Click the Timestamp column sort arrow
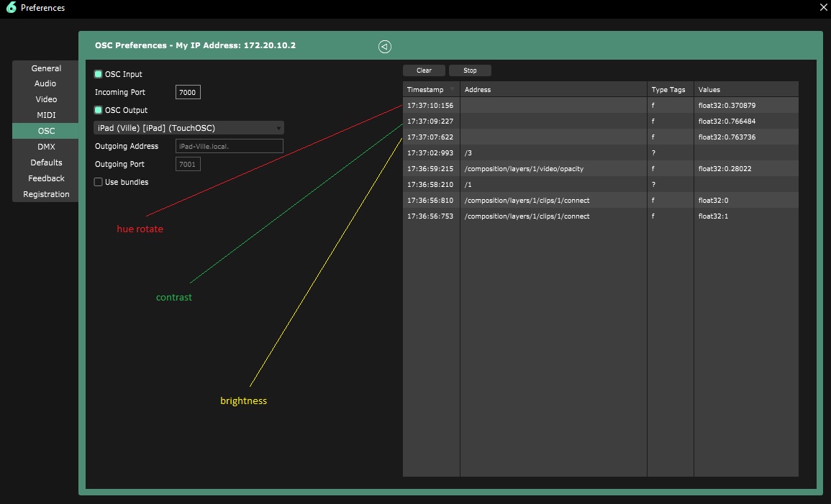 click(x=452, y=90)
